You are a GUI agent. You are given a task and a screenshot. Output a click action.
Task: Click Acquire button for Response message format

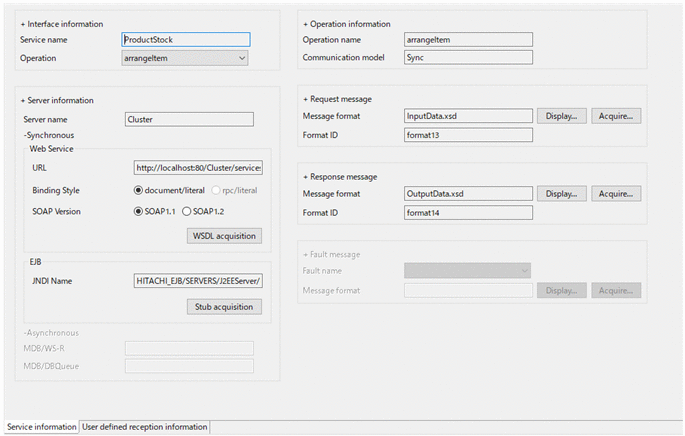coord(616,193)
